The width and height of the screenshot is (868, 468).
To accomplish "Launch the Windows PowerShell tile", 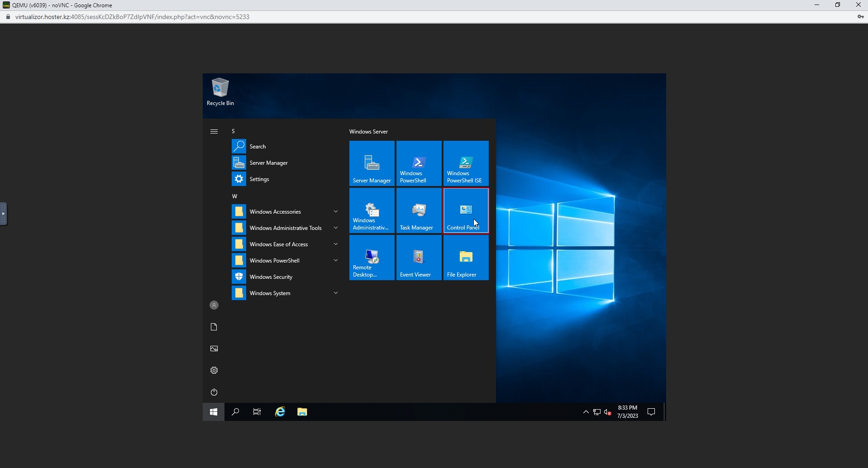I will coord(419,163).
